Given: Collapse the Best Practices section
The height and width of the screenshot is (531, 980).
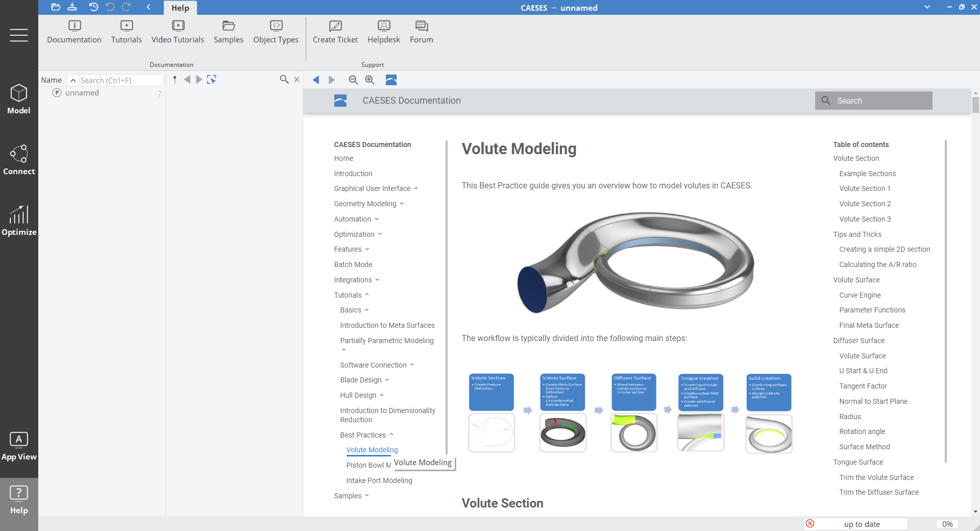Looking at the screenshot, I should [391, 435].
